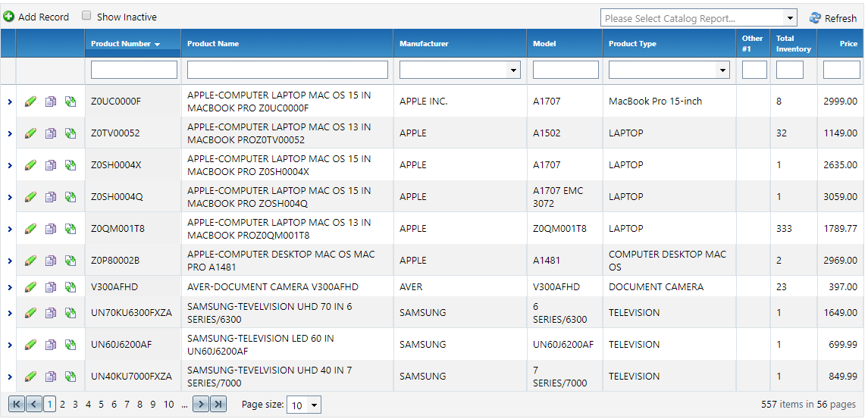Click green arrows icon in UN60J6200AF row
The image size is (868, 419).
[x=70, y=345]
